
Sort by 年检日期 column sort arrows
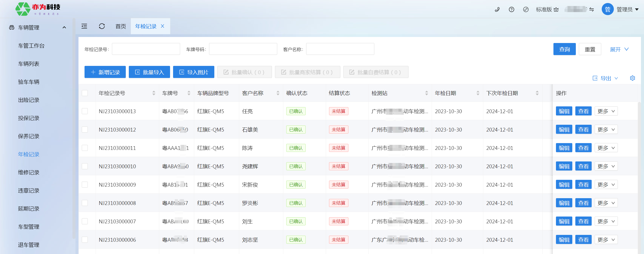[478, 93]
